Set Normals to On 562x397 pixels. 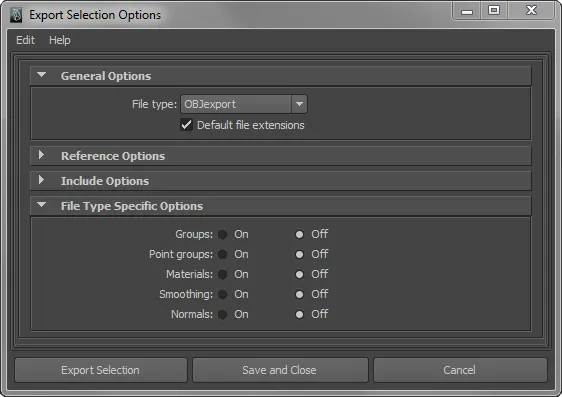pyautogui.click(x=223, y=315)
